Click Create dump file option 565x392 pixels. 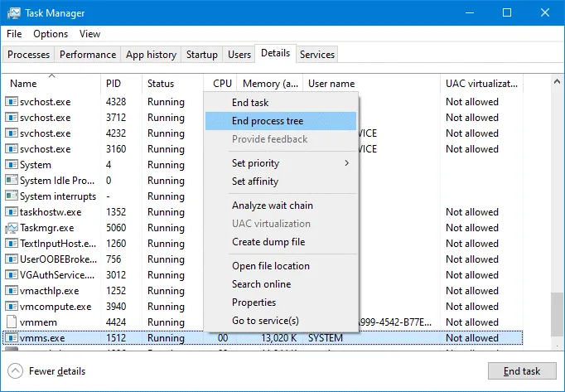click(x=268, y=242)
